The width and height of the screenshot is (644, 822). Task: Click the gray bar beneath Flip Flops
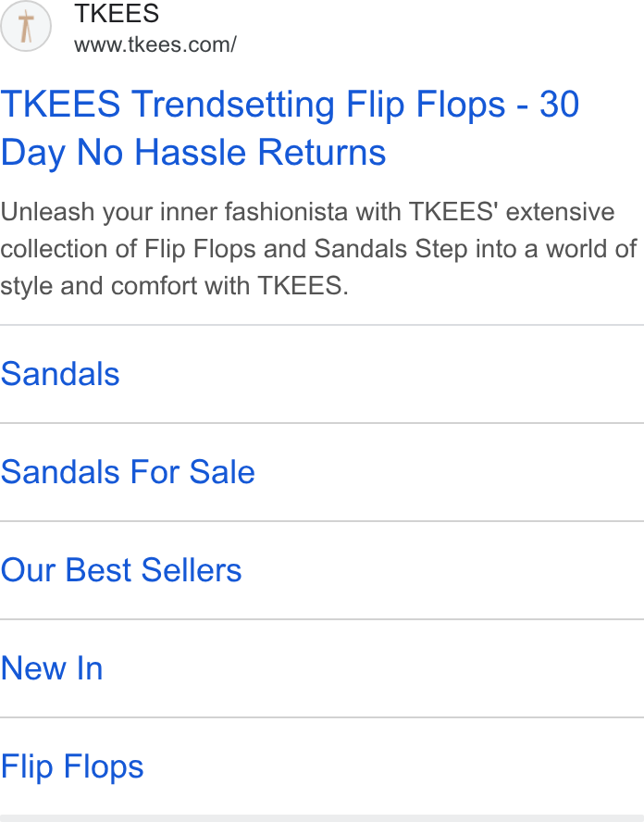tap(322, 818)
